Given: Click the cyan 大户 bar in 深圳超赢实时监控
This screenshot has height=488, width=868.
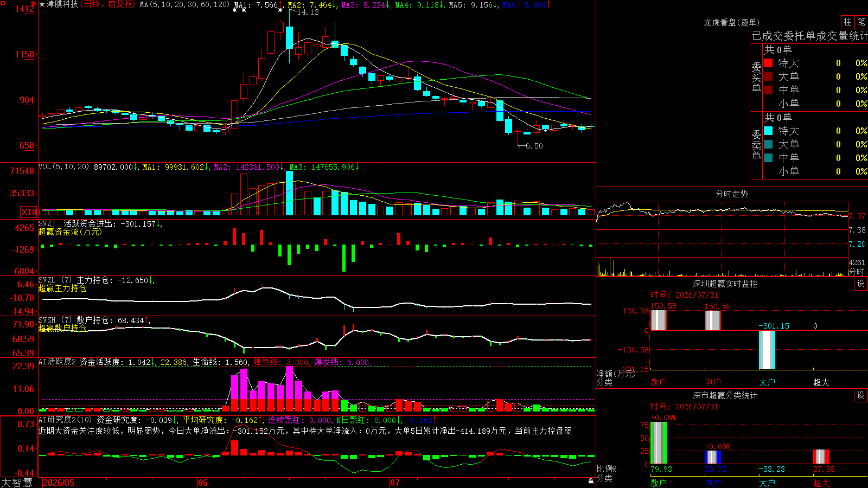Looking at the screenshot, I should (767, 350).
